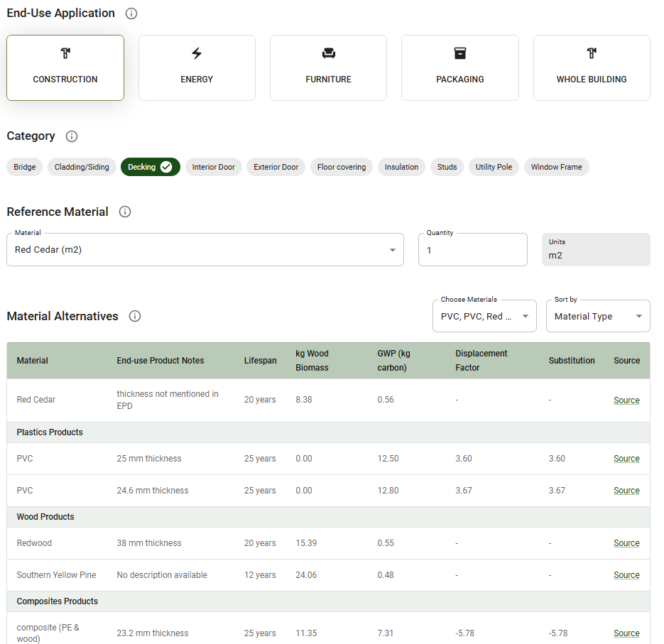Open the End-Use Application info tooltip

tap(131, 13)
